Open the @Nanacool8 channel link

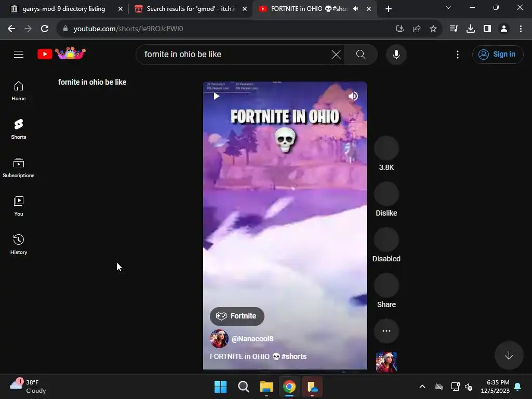click(x=252, y=339)
